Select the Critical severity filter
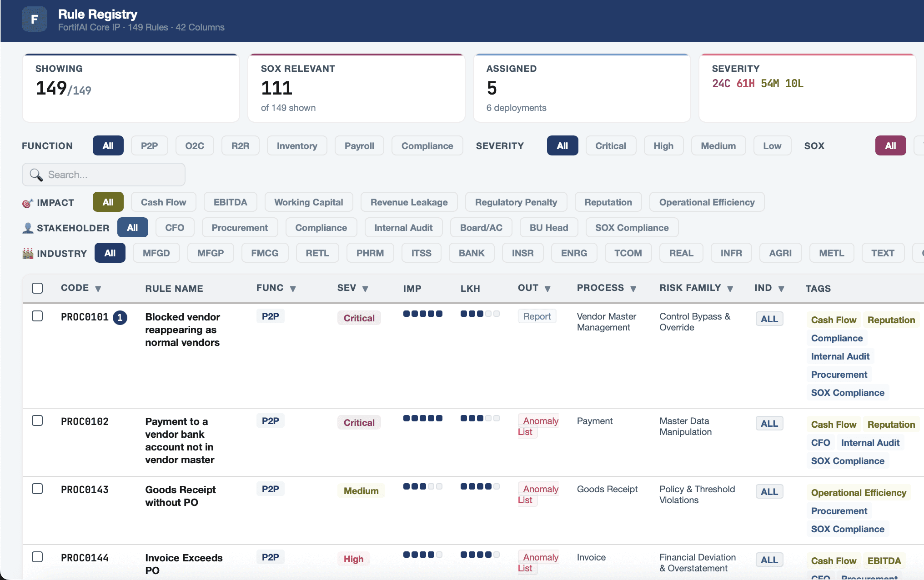 (x=610, y=146)
